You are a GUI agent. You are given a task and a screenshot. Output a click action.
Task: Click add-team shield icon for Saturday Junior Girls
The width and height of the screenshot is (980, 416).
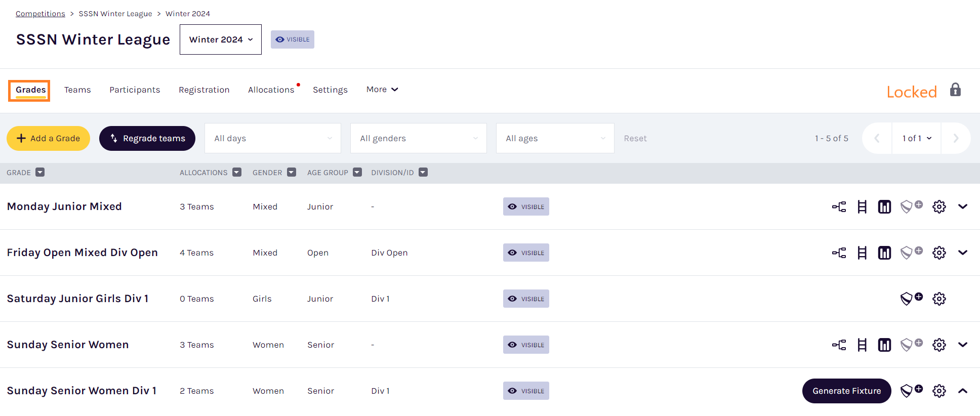pyautogui.click(x=911, y=299)
